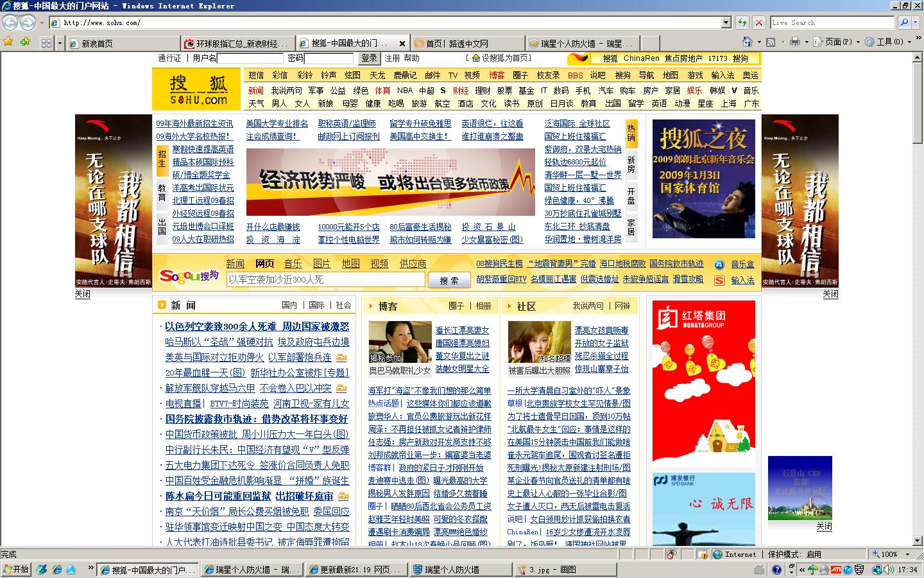This screenshot has height=578, width=924.
Task: Click the scrollbar up arrow
Action: click(x=918, y=57)
